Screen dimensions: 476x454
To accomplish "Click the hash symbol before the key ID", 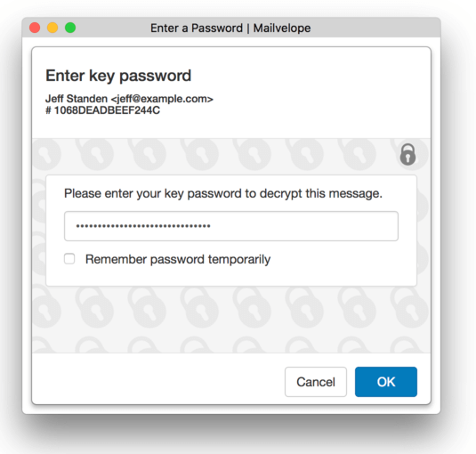I will click(x=48, y=110).
